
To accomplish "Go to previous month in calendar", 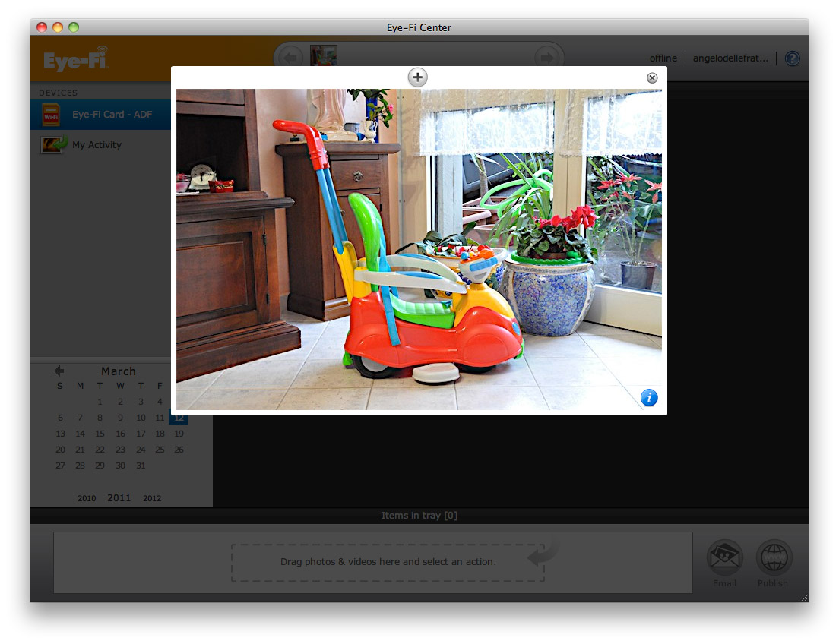I will click(x=59, y=371).
